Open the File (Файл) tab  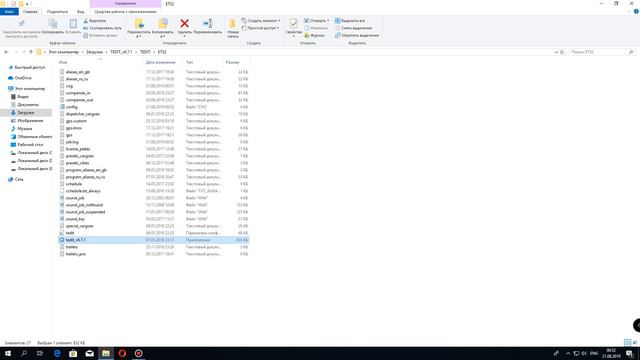coord(9,11)
